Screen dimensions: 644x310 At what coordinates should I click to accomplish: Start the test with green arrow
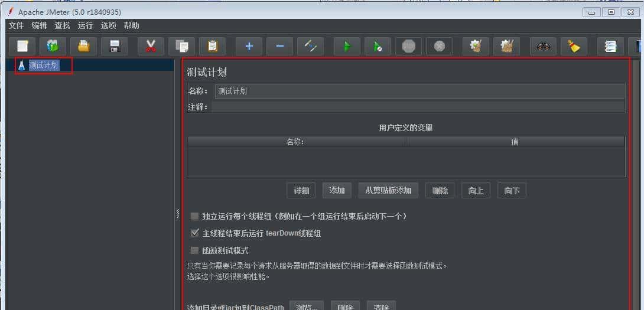click(x=347, y=47)
